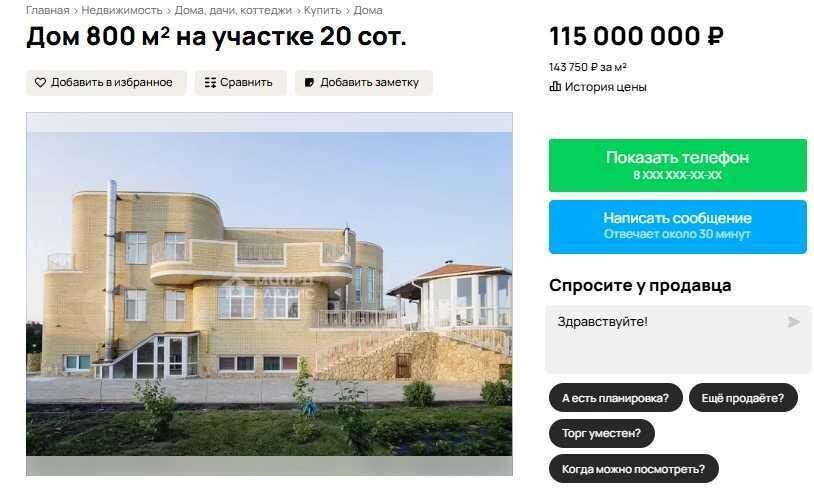814x492 pixels.
Task: Open the Дома, дачи, коттеджи breadcrumb
Action: coord(233,10)
